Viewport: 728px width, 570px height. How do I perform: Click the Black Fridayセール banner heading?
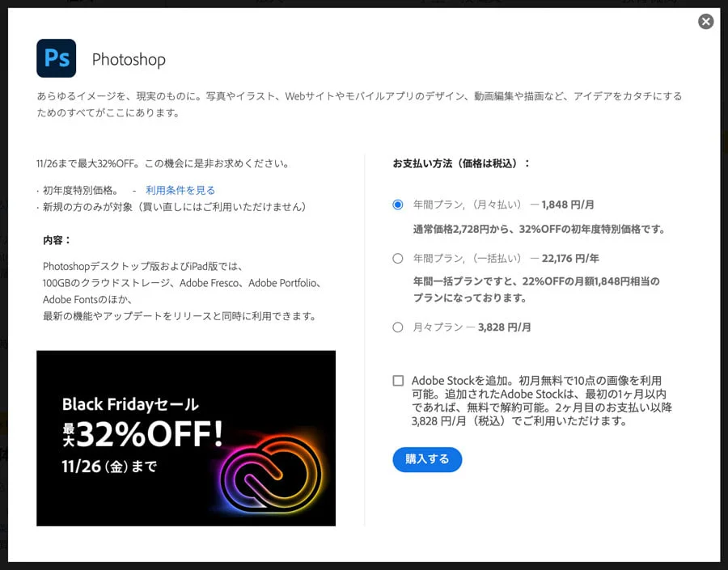[130, 404]
